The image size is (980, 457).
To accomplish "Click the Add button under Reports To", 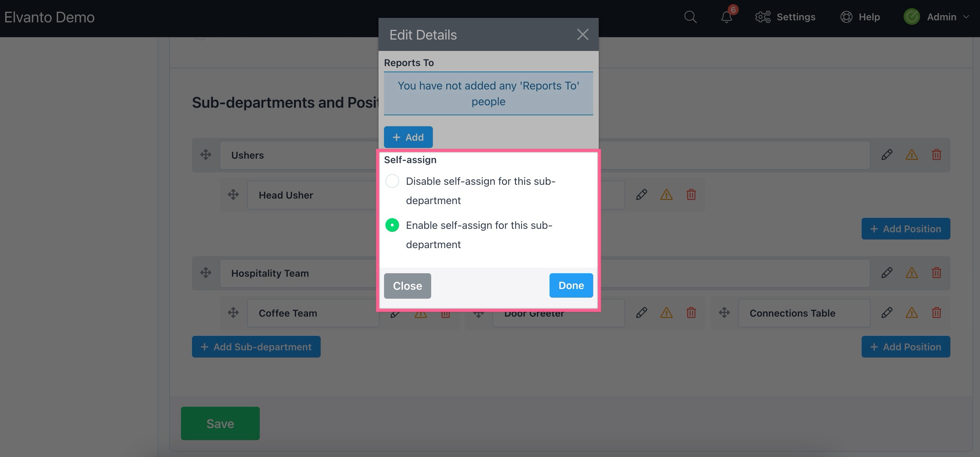I will coord(408,137).
